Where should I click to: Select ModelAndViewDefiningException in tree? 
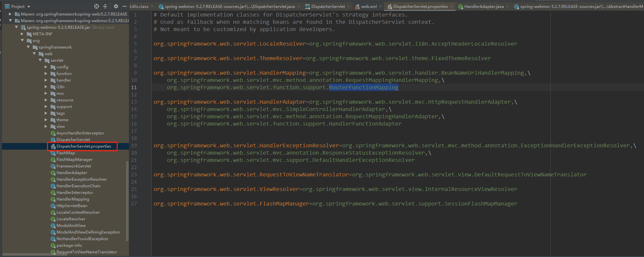88,232
